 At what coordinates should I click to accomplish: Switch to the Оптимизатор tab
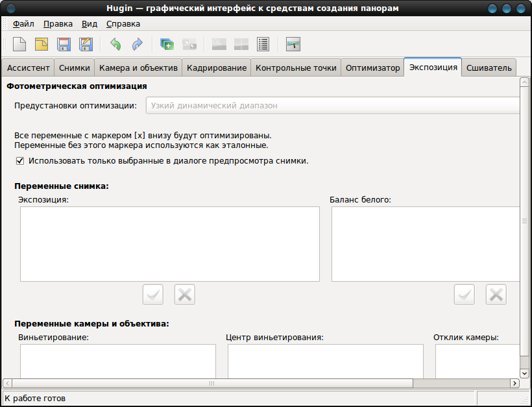(372, 68)
